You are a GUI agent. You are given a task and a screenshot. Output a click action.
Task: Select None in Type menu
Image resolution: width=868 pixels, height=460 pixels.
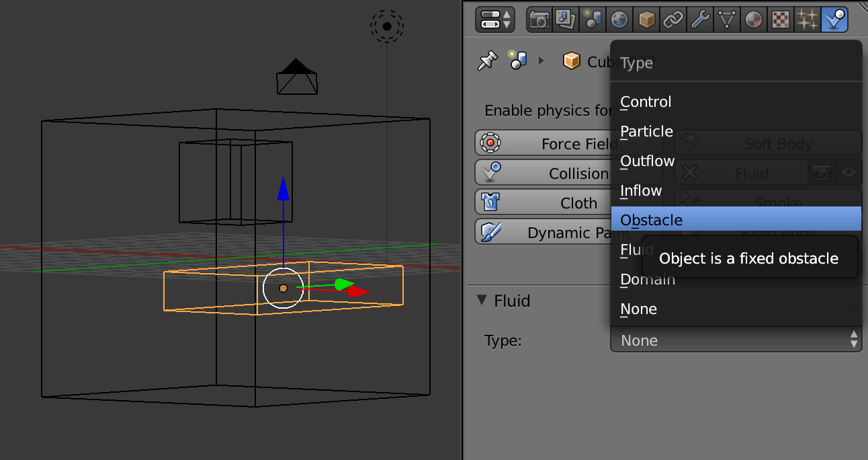pos(736,309)
